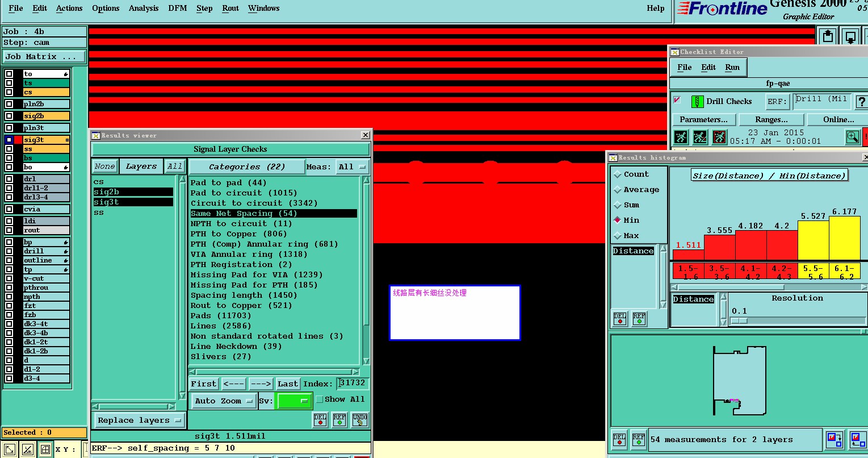Click the green Drill Checks icon
This screenshot has height=458, width=868.
click(x=697, y=102)
